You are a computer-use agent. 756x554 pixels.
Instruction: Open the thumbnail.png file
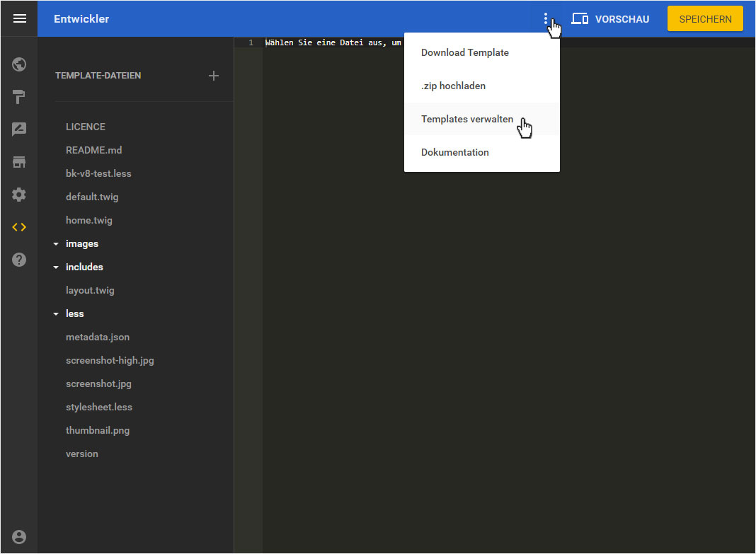[x=98, y=431]
